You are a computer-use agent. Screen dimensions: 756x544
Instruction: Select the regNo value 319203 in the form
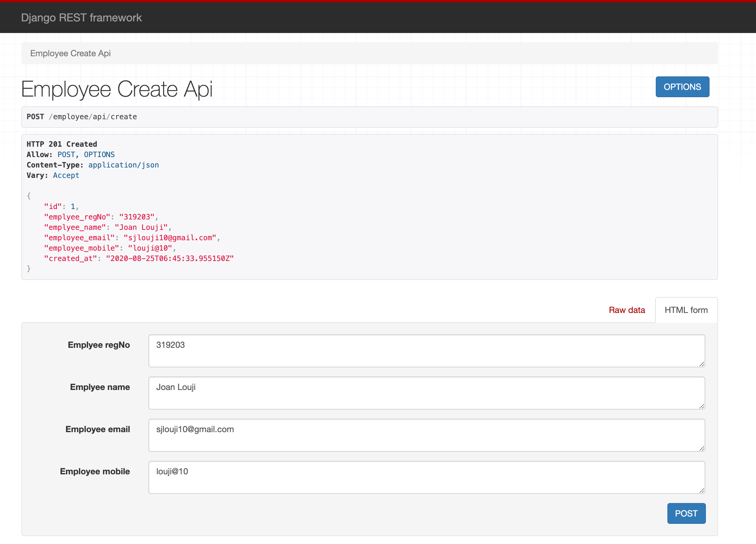(171, 345)
